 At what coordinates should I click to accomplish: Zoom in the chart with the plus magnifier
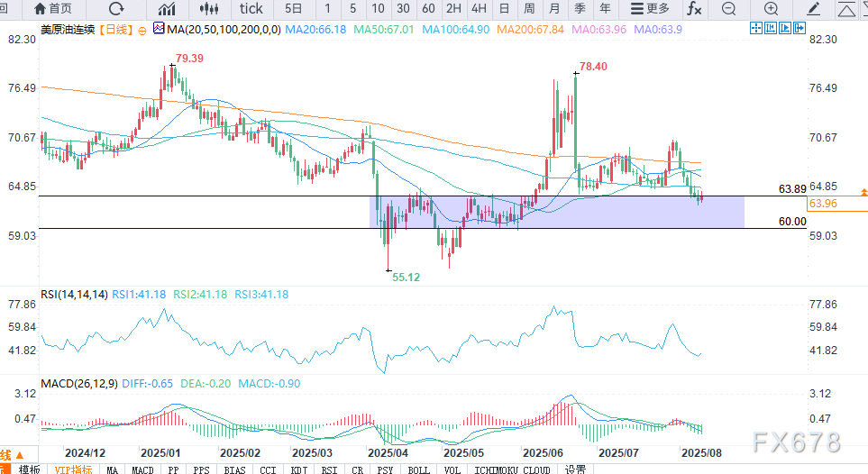point(771,9)
